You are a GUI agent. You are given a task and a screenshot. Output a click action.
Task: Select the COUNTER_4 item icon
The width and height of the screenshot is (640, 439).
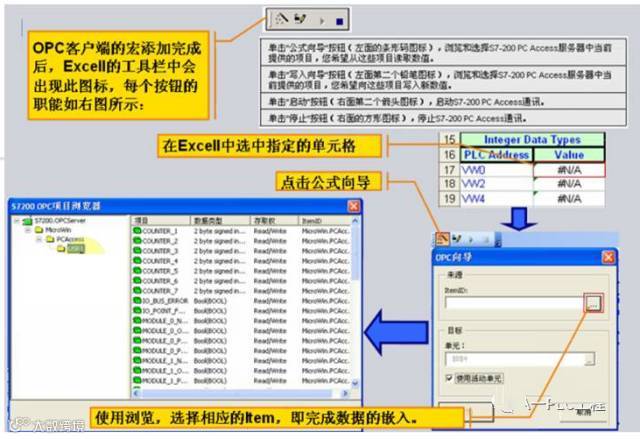pos(137,261)
